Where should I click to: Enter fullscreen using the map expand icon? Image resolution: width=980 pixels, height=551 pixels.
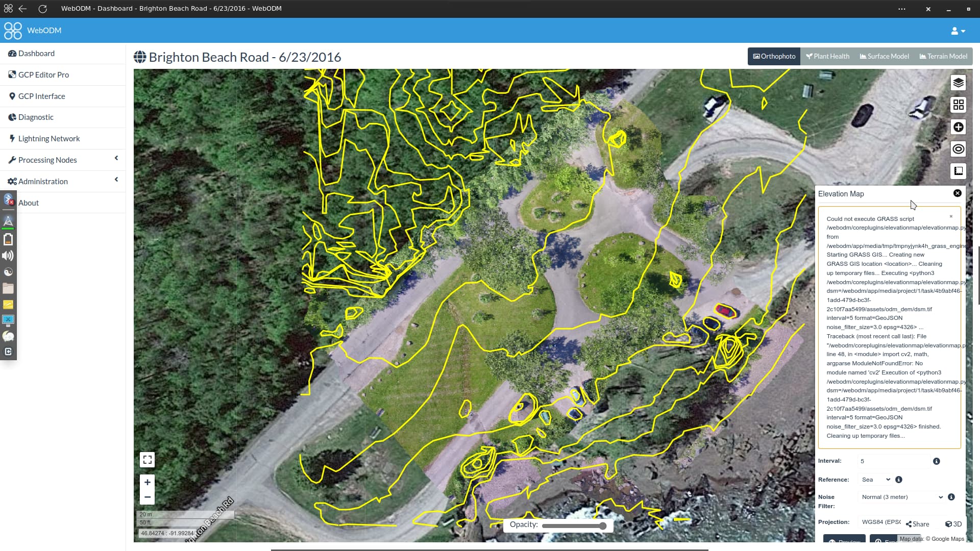coord(147,459)
